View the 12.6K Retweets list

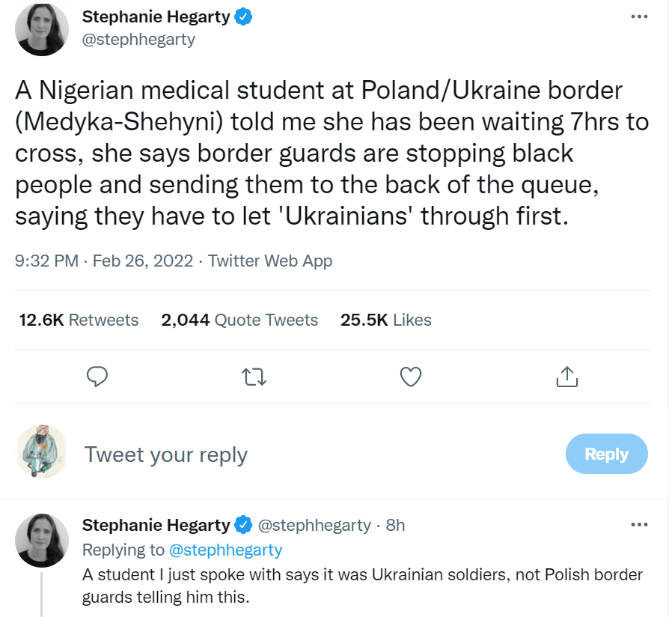(79, 320)
